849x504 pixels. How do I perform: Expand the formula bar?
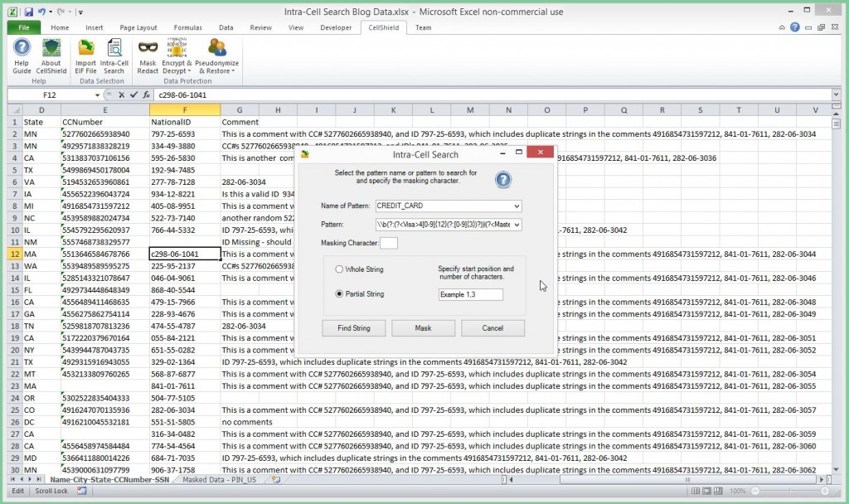[837, 94]
